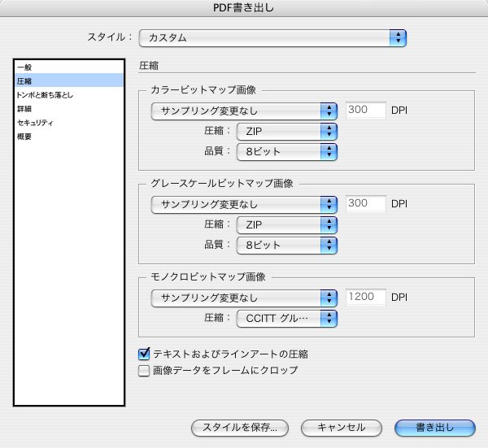Screen dimensions: 488x448
Task: Open セキュリティ settings panel
Action: (x=69, y=122)
